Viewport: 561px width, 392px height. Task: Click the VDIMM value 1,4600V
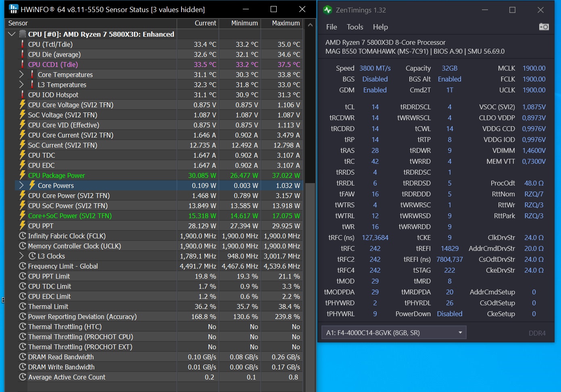point(534,150)
